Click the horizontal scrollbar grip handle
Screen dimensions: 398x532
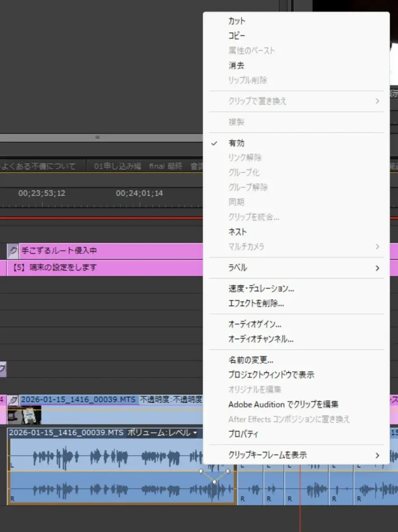[97, 138]
